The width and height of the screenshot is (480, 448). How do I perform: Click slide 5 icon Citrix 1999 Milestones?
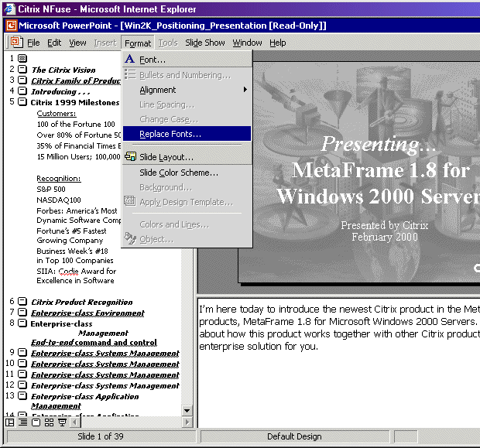[x=22, y=101]
